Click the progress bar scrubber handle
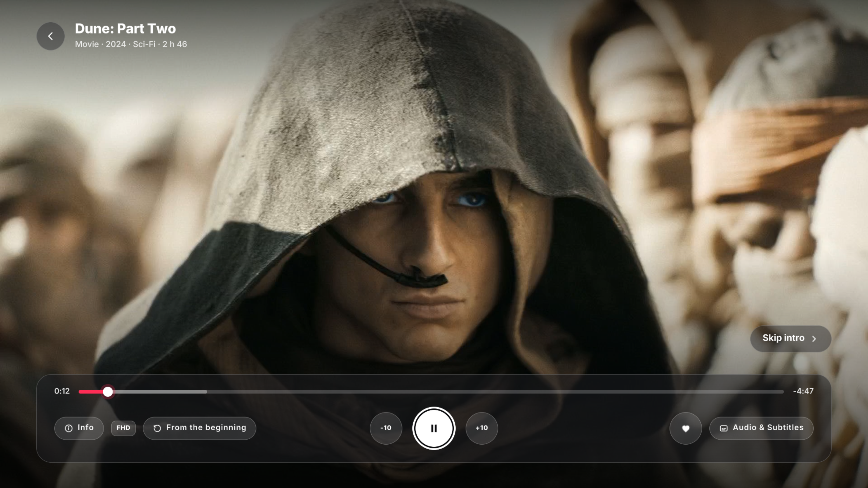Image resolution: width=868 pixels, height=488 pixels. pyautogui.click(x=108, y=391)
